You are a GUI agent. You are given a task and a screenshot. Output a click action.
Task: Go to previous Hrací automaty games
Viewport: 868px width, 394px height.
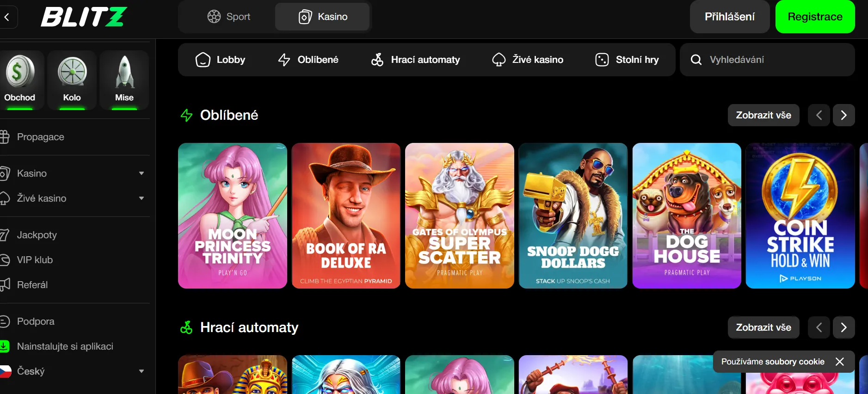[x=819, y=327]
